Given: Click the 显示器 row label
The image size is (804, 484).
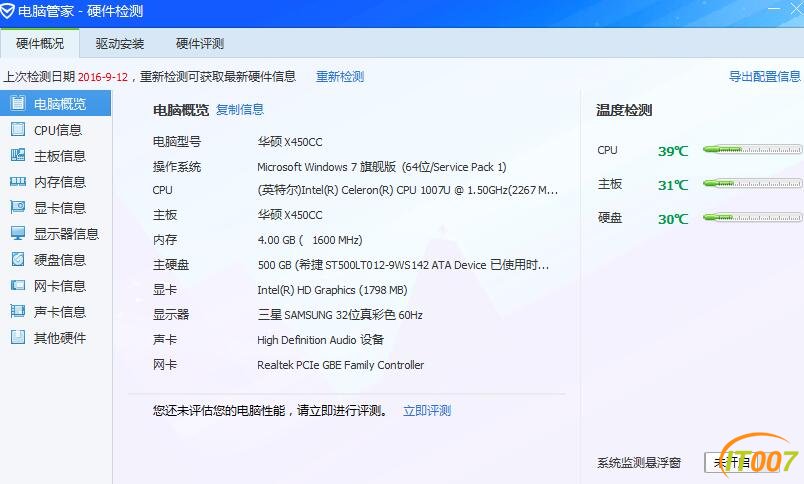Looking at the screenshot, I should click(171, 314).
